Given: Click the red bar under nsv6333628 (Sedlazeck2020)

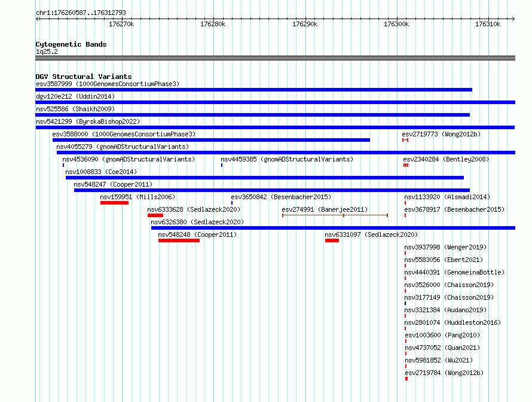Looking at the screenshot, I should 155,215.
